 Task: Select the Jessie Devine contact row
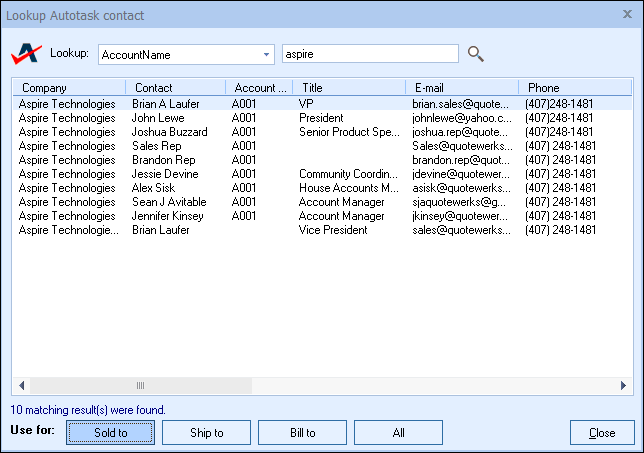click(x=166, y=173)
